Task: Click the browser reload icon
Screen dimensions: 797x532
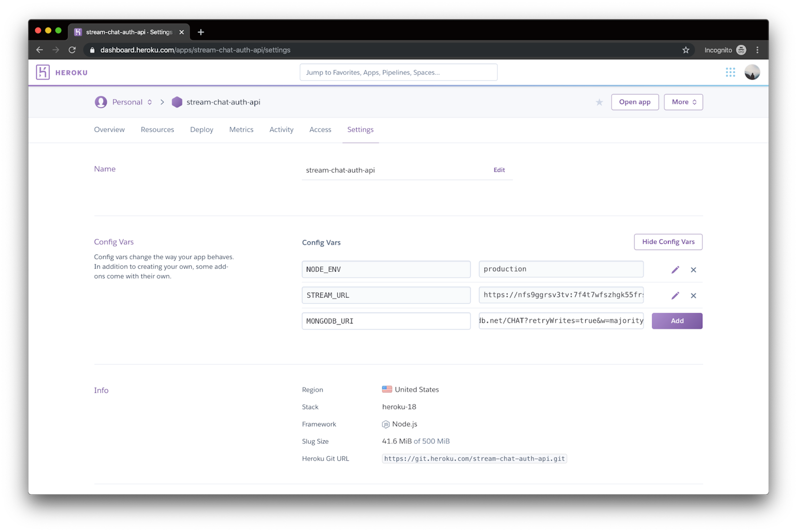Action: [x=72, y=50]
